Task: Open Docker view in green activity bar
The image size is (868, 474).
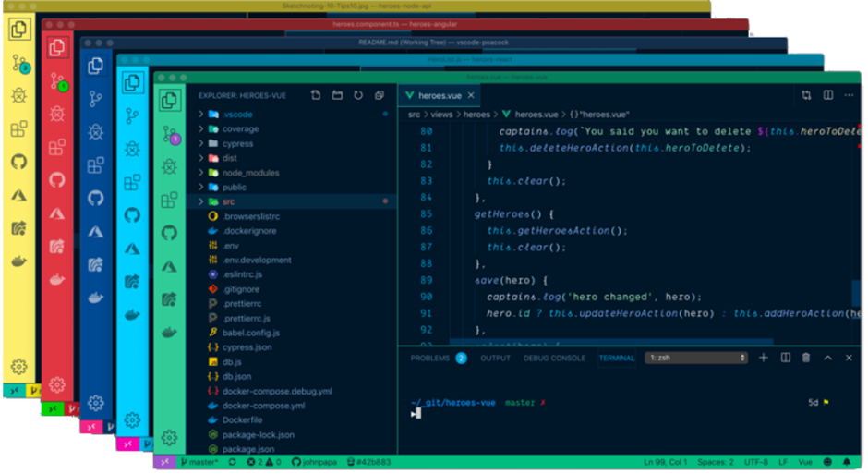Action: (169, 333)
